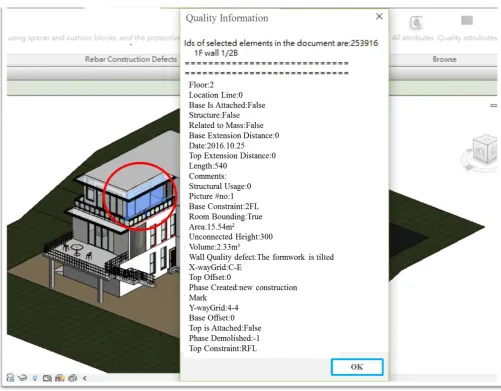
Task: Click the terrace table in the 3D model
Action: point(77,249)
